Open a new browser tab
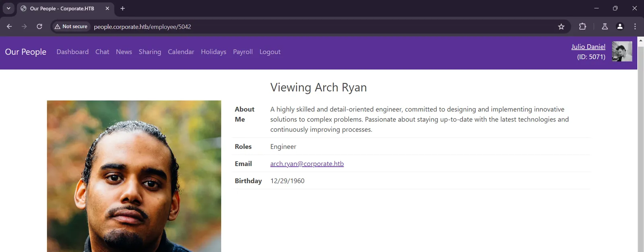Image resolution: width=644 pixels, height=252 pixels. tap(123, 8)
